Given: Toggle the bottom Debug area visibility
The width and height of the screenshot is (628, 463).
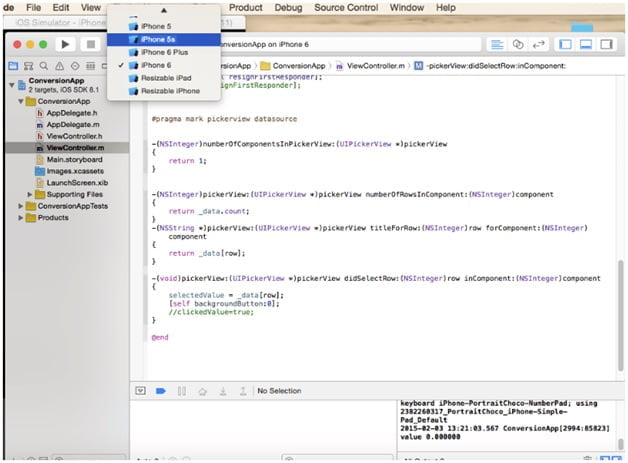Looking at the screenshot, I should pos(586,45).
